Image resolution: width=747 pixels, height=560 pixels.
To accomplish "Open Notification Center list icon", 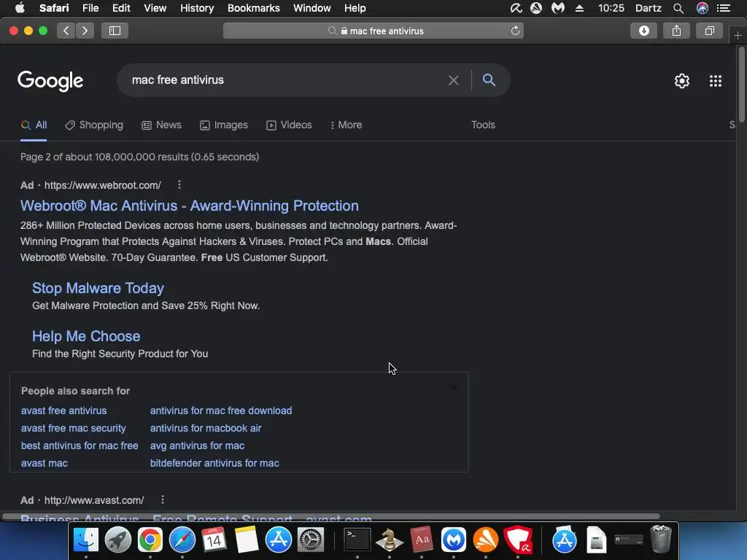I will pyautogui.click(x=724, y=8).
